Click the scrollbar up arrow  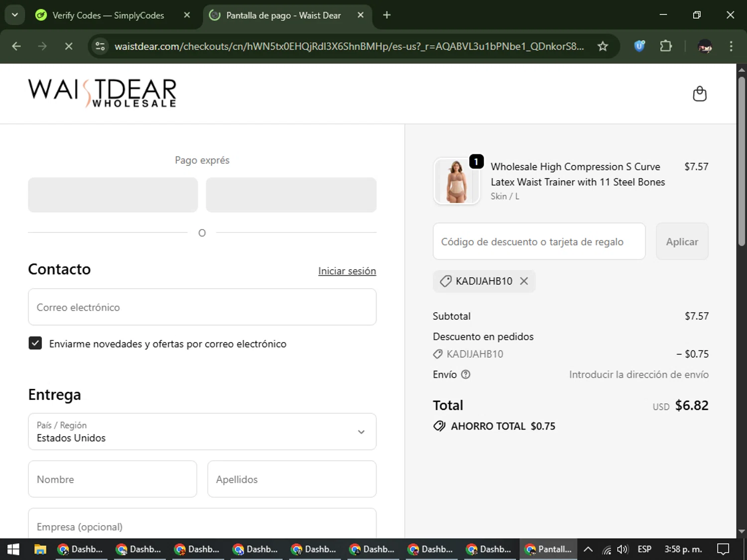pos(742,70)
